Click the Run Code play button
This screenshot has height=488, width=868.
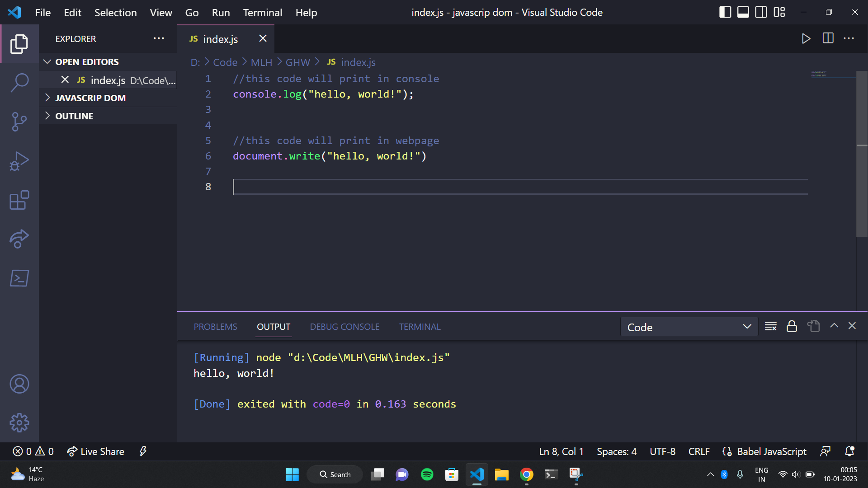(x=806, y=38)
